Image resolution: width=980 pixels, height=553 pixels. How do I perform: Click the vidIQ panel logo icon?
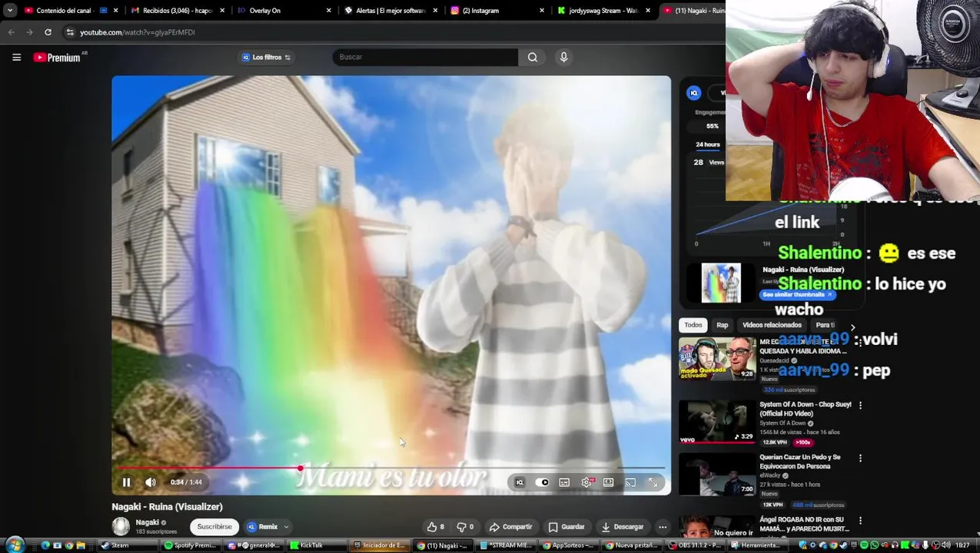point(693,93)
